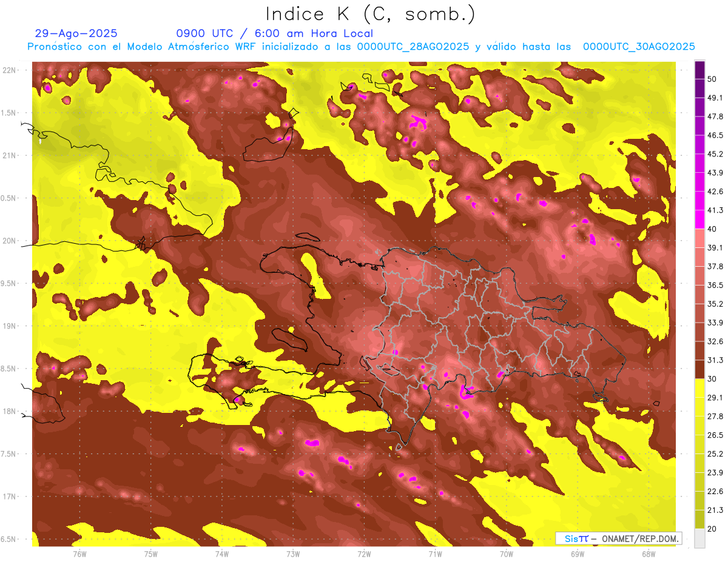Viewport: 728px width, 562px height.
Task: Click the colorbar value "50"
Action: 713,79
